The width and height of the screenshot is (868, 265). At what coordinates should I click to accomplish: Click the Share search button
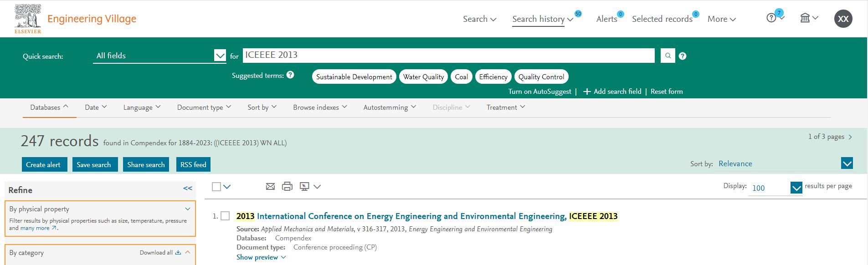[x=146, y=164]
